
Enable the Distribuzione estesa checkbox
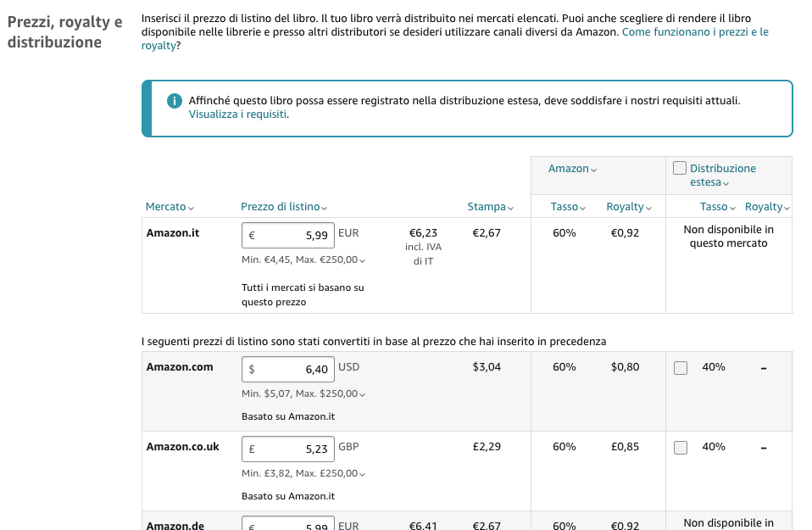[680, 168]
